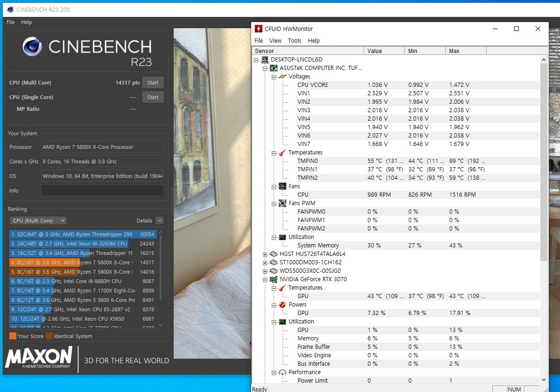Click the Performance gauge icon
Image resolution: width=560 pixels, height=392 pixels.
point(283,372)
